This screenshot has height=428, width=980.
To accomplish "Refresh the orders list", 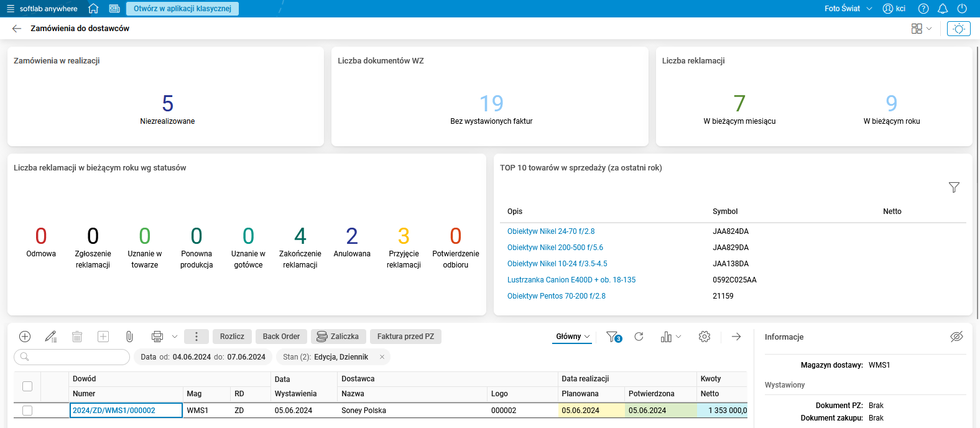I will tap(639, 337).
